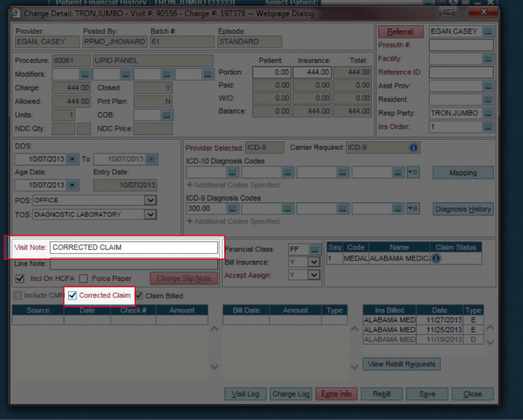Image resolution: width=523 pixels, height=420 pixels.
Task: Open lookup for ICD-9 code 300.00
Action: 232,209
